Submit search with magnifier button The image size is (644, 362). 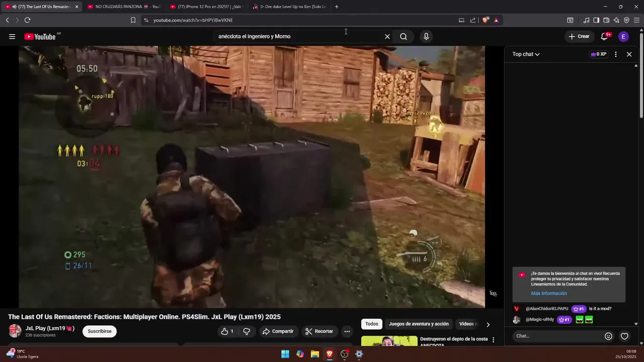pyautogui.click(x=404, y=36)
